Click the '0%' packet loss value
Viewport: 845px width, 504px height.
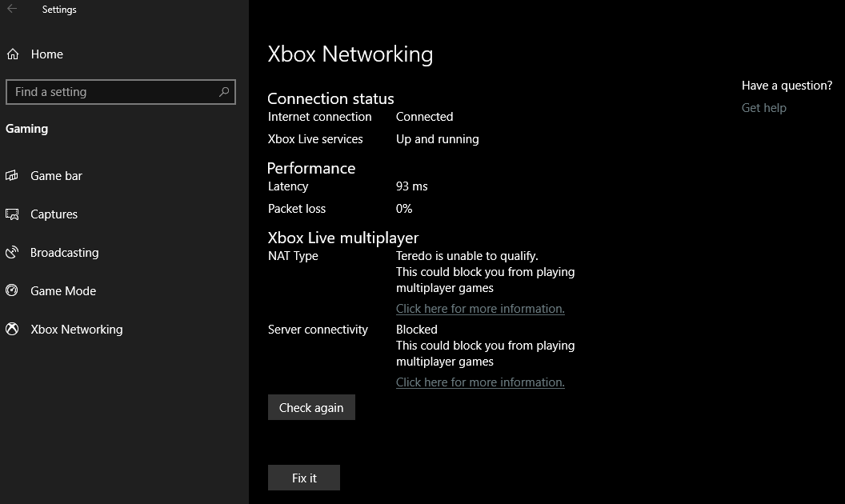pyautogui.click(x=404, y=209)
